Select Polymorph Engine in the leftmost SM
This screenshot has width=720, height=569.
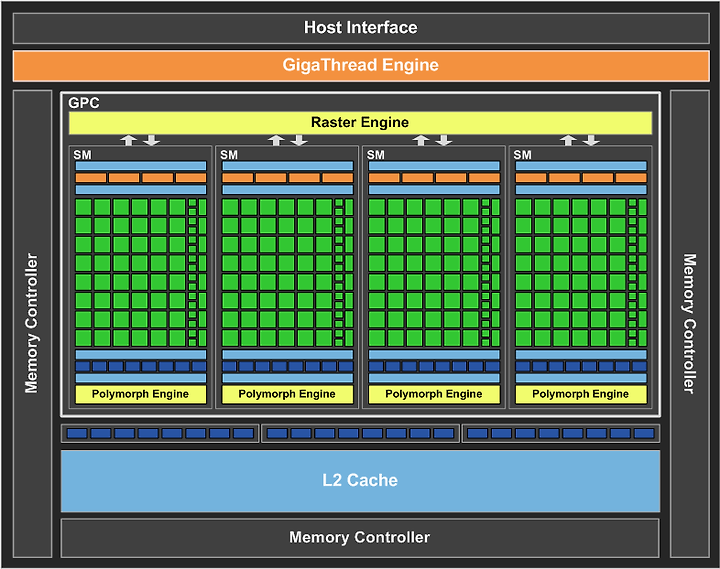point(141,394)
